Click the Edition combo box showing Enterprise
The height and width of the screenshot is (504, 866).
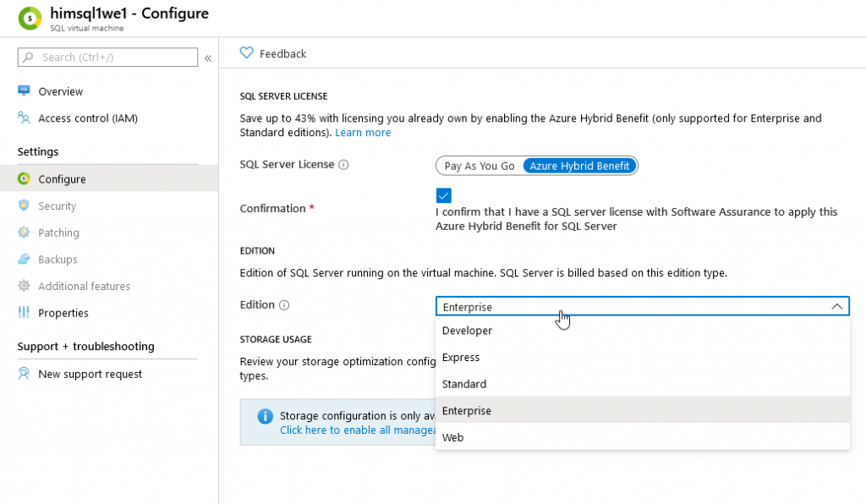pyautogui.click(x=643, y=306)
